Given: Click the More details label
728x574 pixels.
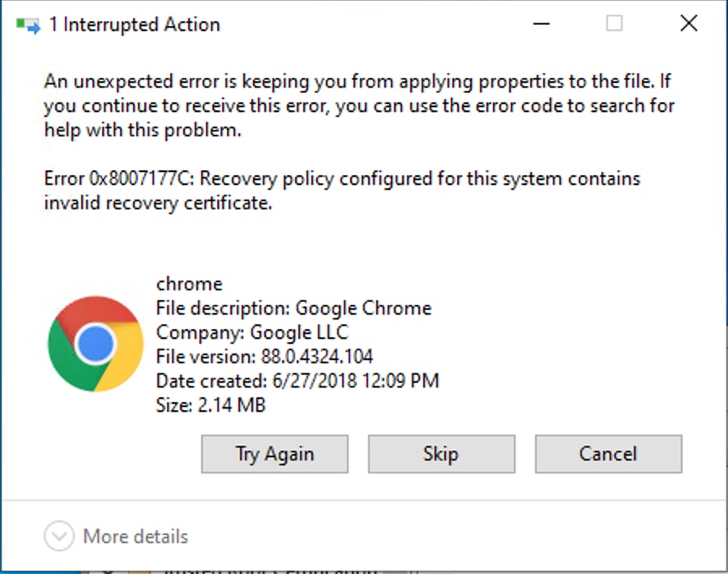Looking at the screenshot, I should 135,537.
